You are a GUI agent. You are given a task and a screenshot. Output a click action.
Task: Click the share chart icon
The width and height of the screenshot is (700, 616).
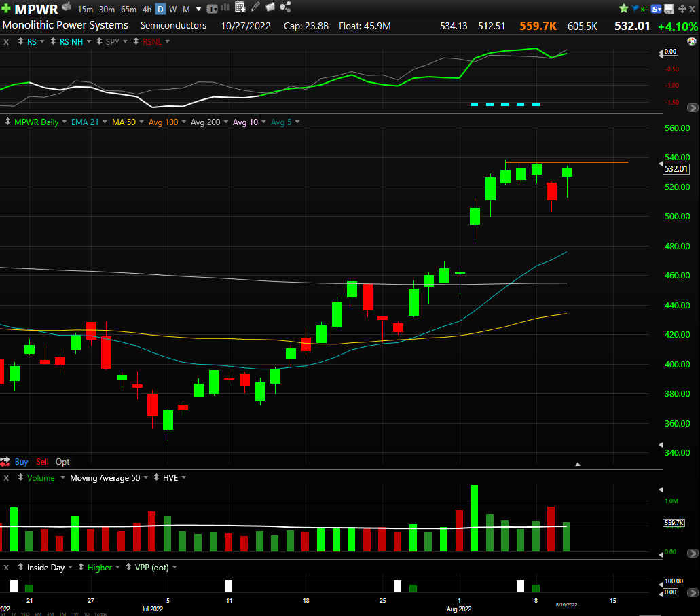285,7
